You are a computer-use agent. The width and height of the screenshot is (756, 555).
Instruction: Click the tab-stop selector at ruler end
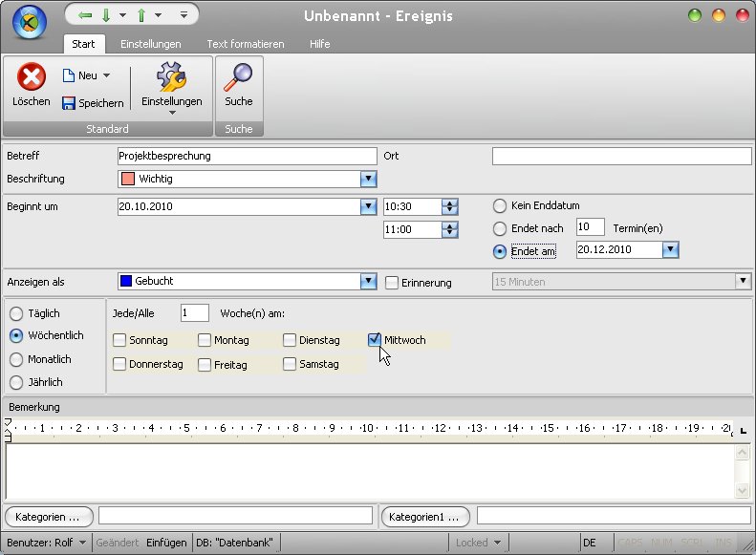pyautogui.click(x=743, y=431)
